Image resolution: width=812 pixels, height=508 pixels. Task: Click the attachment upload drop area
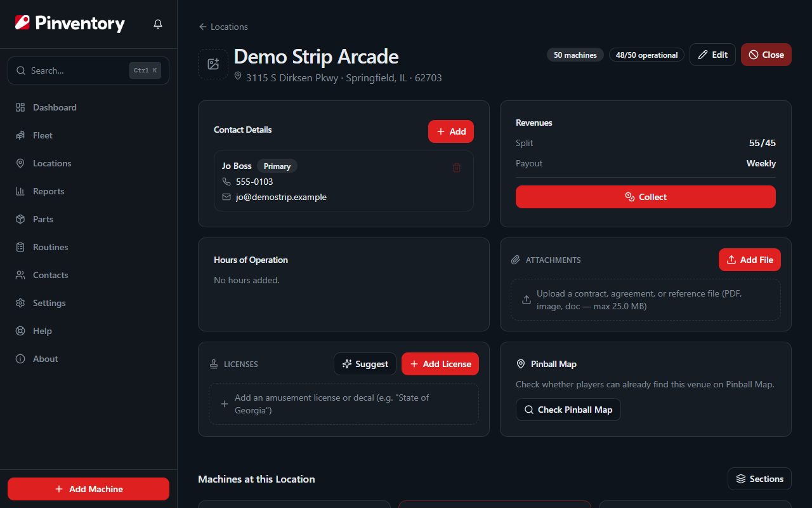pyautogui.click(x=646, y=300)
